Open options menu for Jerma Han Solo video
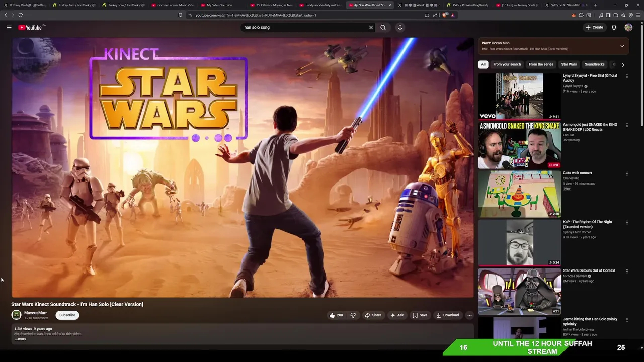This screenshot has width=644, height=362. [627, 320]
